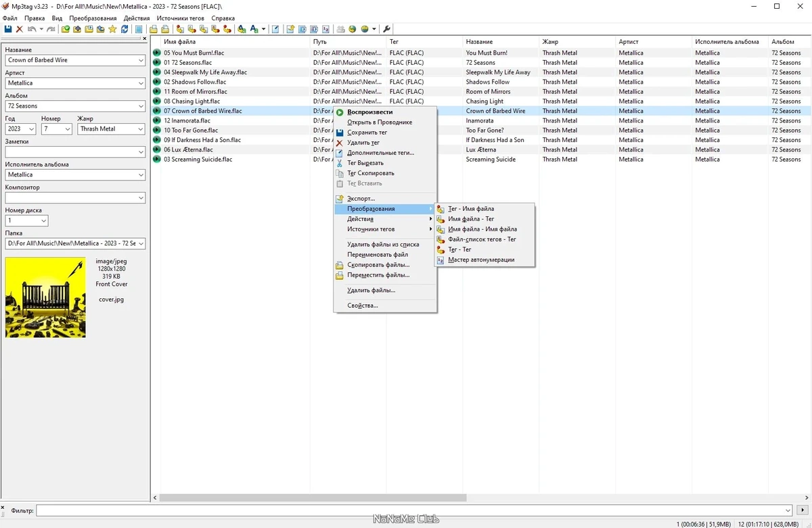Click the filter apply arrow button at bottom right
The height and width of the screenshot is (528, 812).
click(x=803, y=510)
